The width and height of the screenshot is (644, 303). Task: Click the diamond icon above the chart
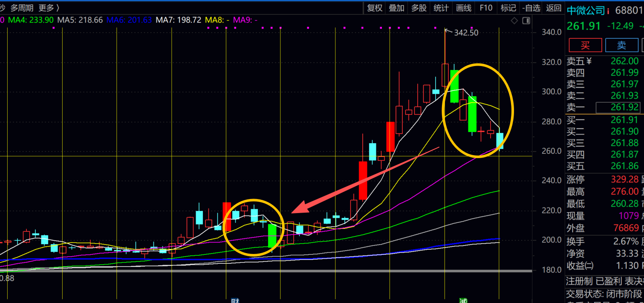[x=514, y=20]
